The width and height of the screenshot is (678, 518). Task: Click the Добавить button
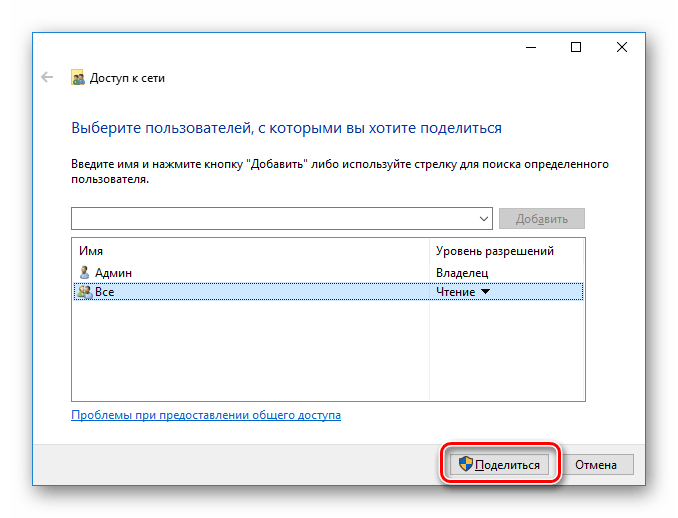coord(541,219)
